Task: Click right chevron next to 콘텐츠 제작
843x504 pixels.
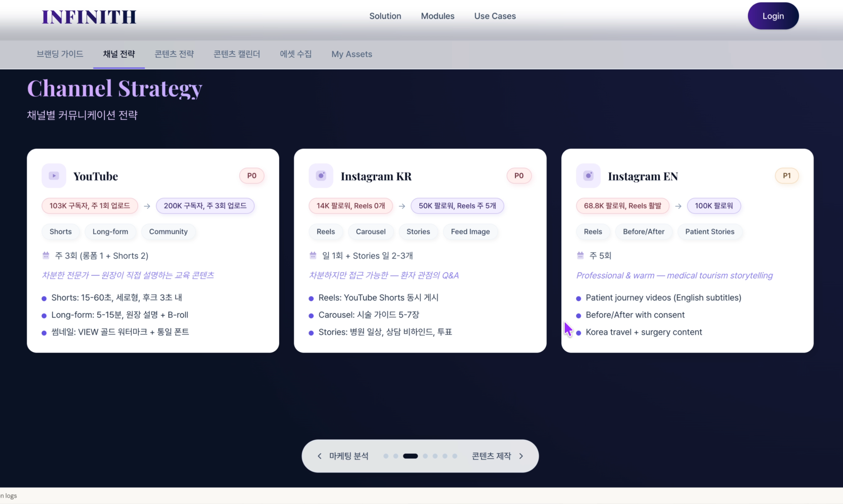Action: [x=521, y=456]
